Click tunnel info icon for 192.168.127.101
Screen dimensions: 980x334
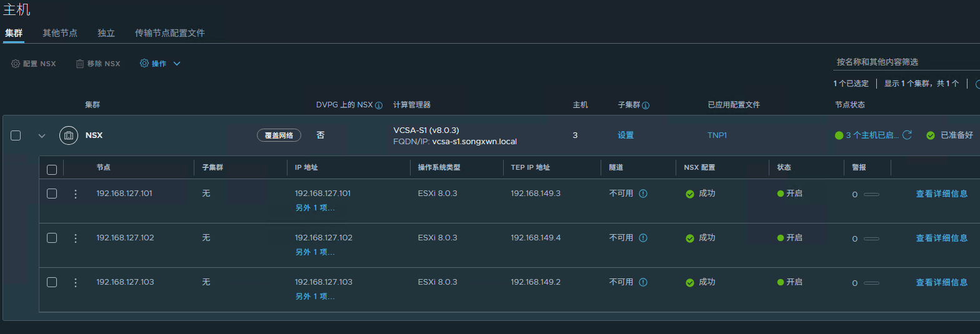643,194
